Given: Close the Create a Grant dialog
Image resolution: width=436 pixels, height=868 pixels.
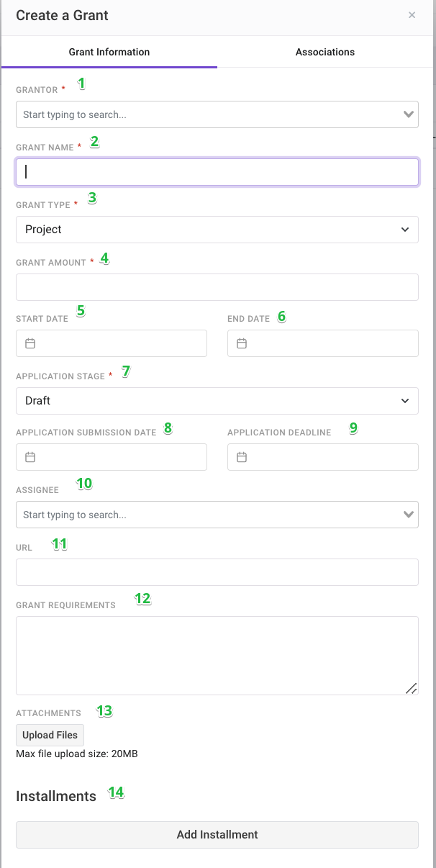Looking at the screenshot, I should [412, 14].
